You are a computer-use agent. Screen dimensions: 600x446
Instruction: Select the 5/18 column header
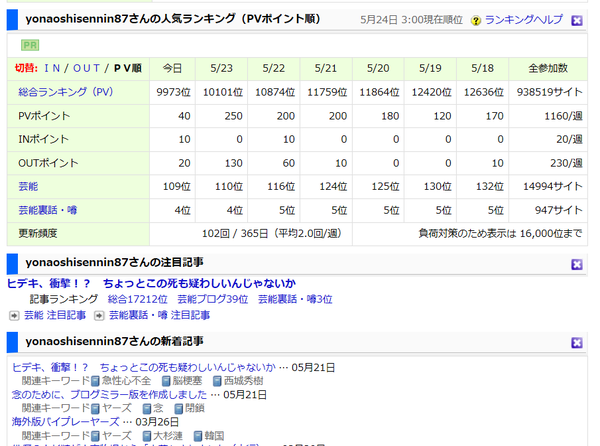pos(482,68)
